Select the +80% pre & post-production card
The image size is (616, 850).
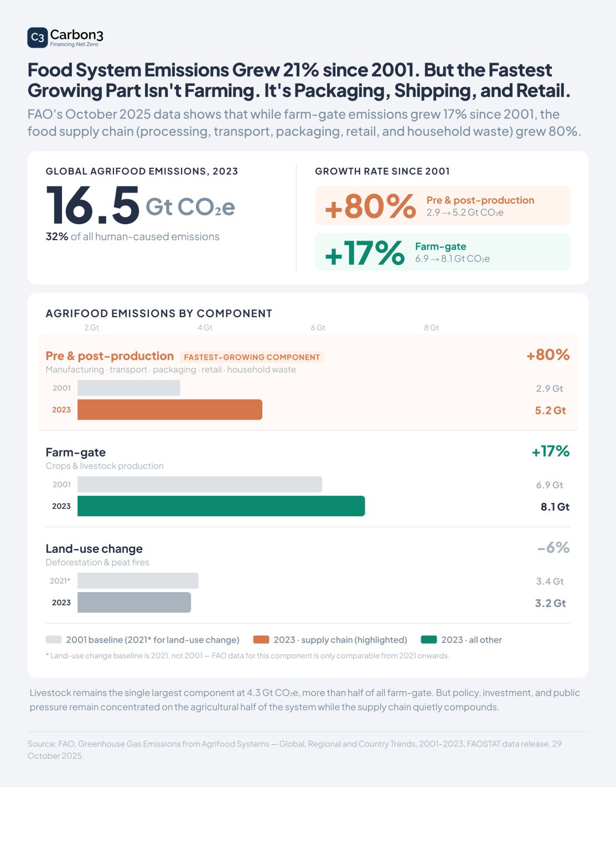tap(442, 205)
